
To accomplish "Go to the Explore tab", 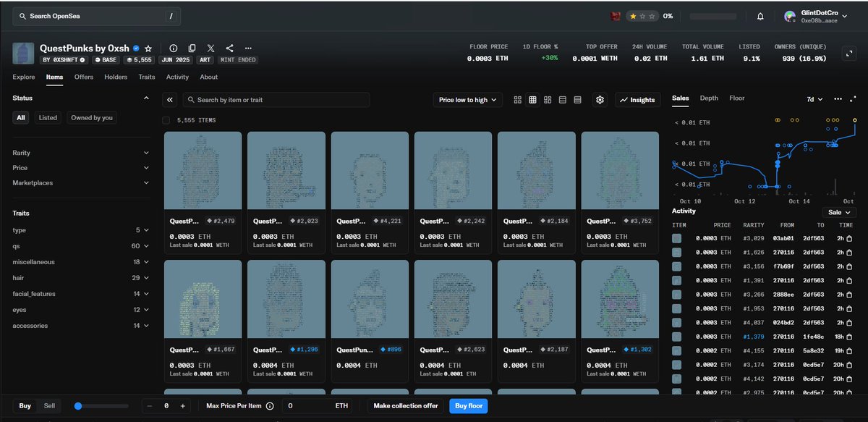I will 24,77.
